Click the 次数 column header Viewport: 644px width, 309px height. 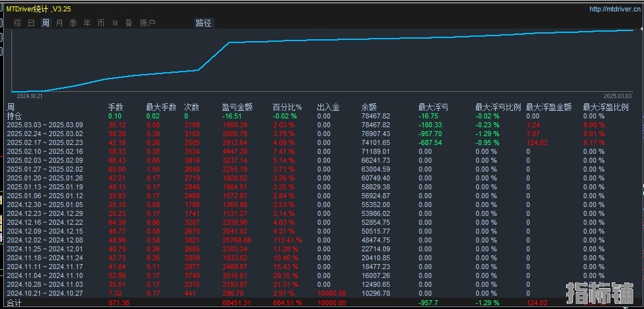click(191, 107)
